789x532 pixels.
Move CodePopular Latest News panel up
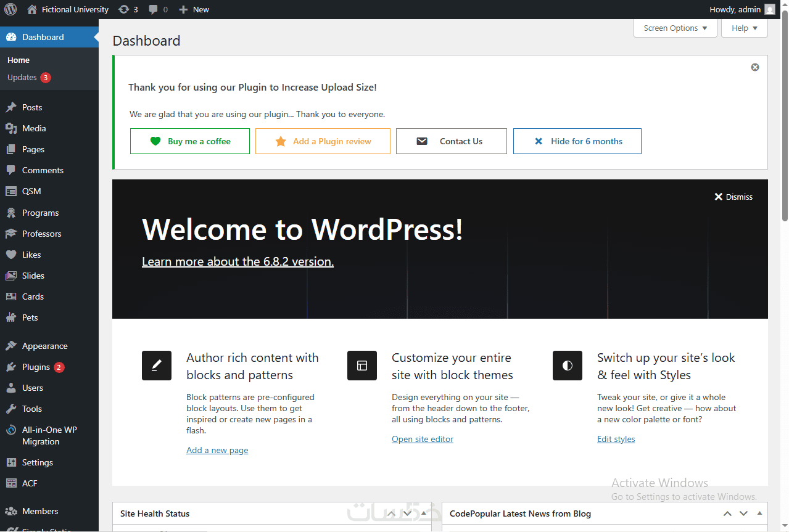coord(728,514)
